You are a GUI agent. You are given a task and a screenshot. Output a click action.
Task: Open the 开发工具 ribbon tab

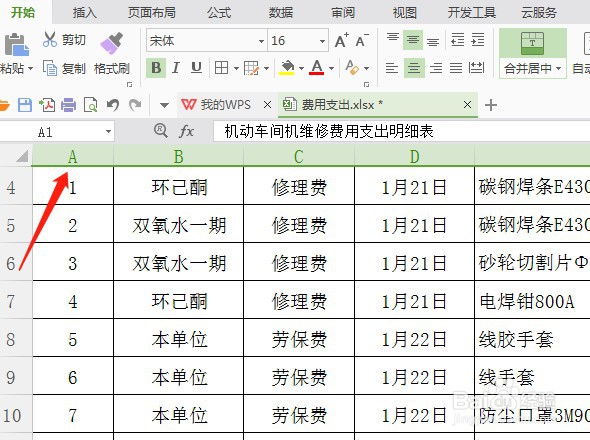click(472, 13)
